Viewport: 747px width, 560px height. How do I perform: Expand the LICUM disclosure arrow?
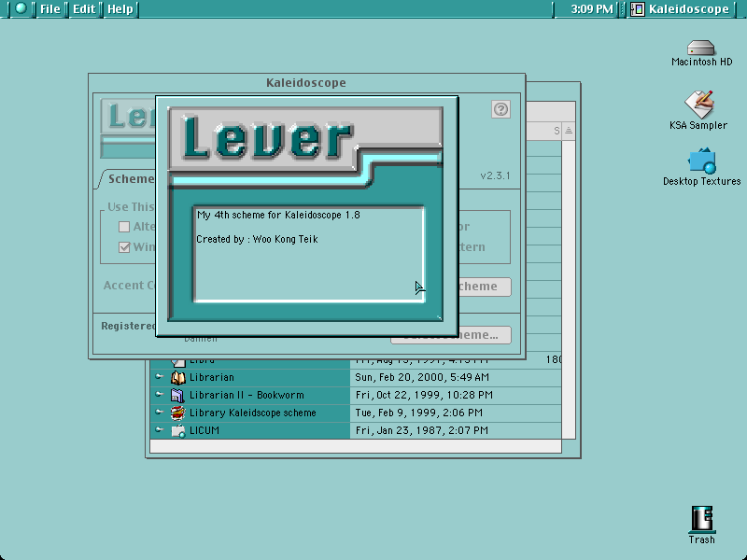(159, 429)
